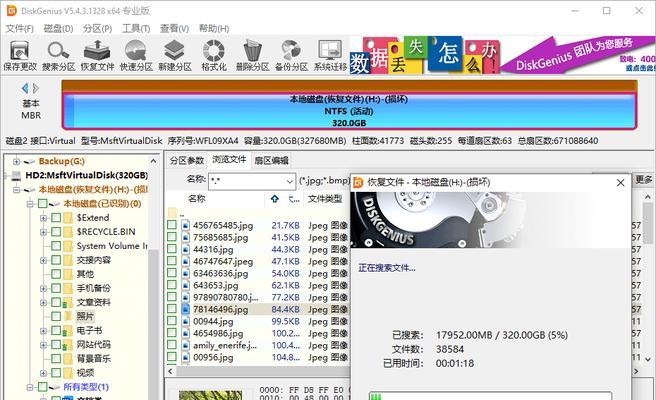Open the 查看(V) menu
The width and height of the screenshot is (656, 400).
[174, 28]
